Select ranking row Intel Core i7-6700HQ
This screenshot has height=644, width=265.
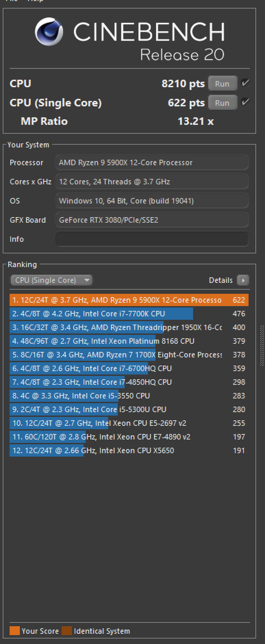click(129, 368)
